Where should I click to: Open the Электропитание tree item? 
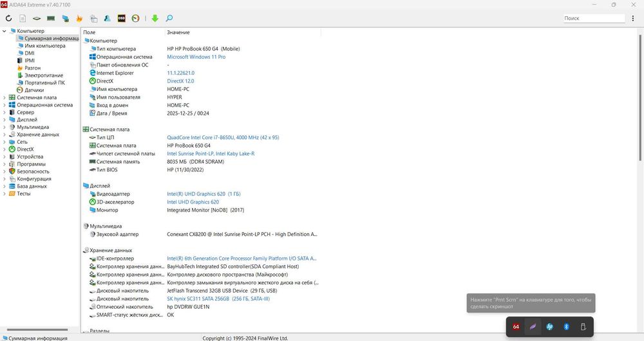point(44,75)
